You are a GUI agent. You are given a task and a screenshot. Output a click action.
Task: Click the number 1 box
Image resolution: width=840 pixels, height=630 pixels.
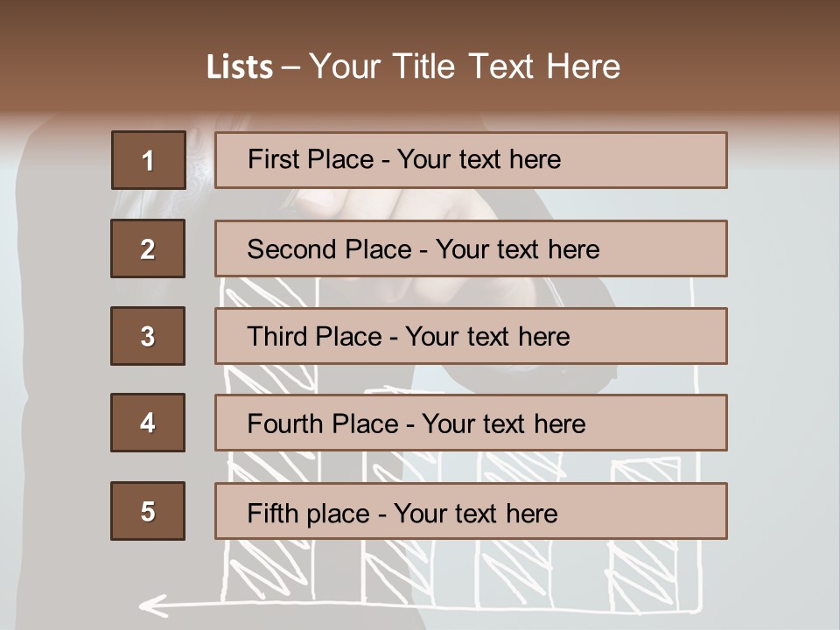[148, 160]
